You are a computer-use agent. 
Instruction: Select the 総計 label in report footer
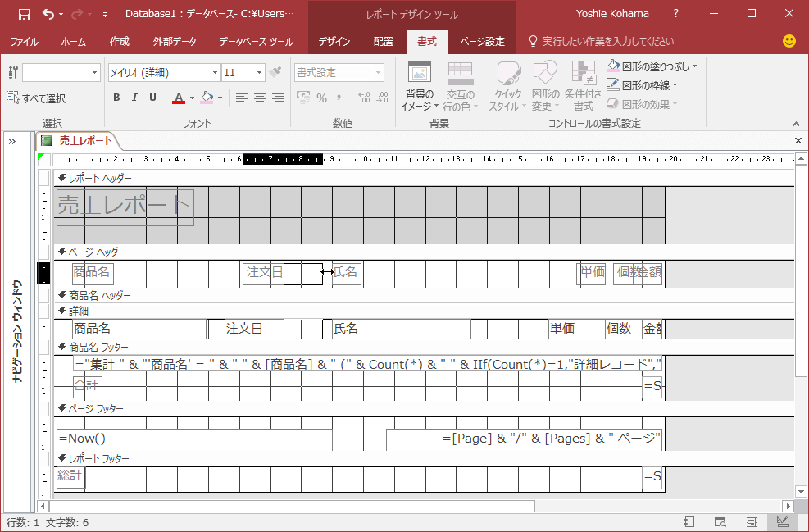click(x=70, y=477)
